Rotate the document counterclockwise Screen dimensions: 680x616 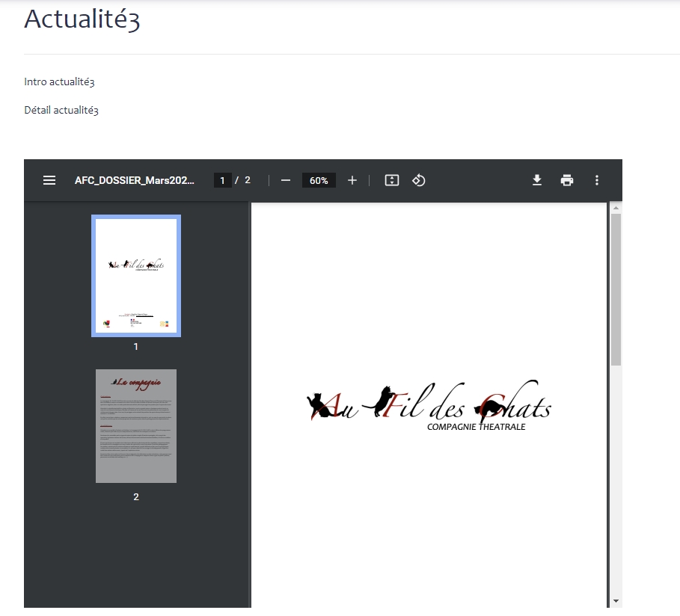click(418, 180)
